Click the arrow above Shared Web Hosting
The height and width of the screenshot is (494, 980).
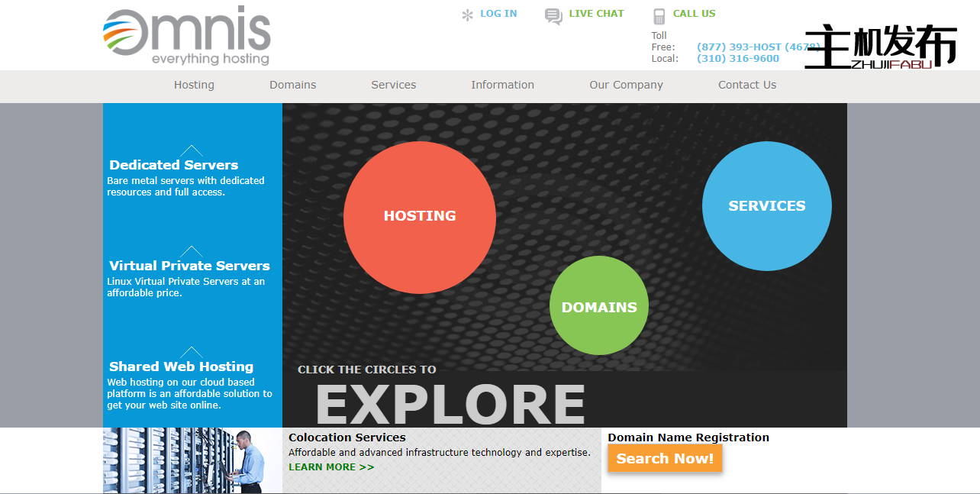pos(191,352)
